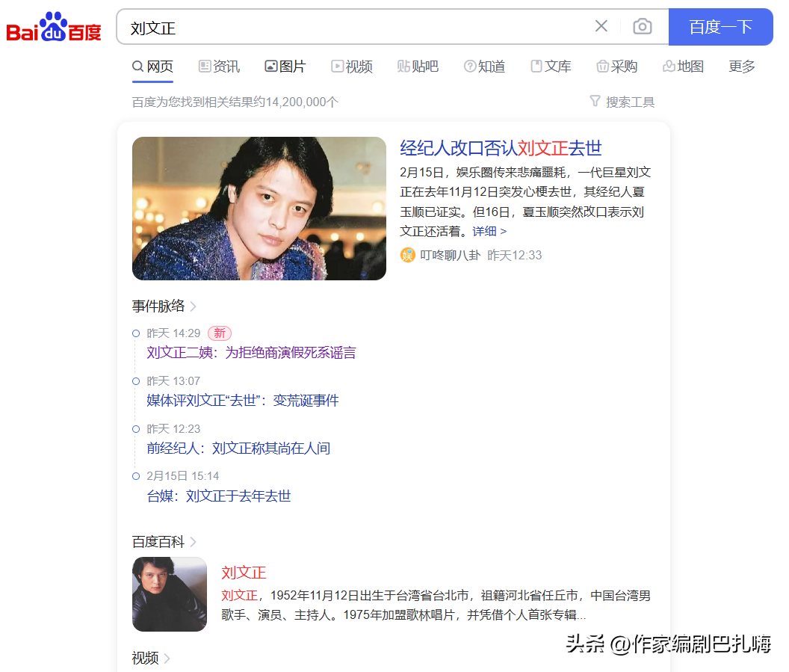
Task: Expand the 视频 section chevron at bottom
Action: [167, 658]
